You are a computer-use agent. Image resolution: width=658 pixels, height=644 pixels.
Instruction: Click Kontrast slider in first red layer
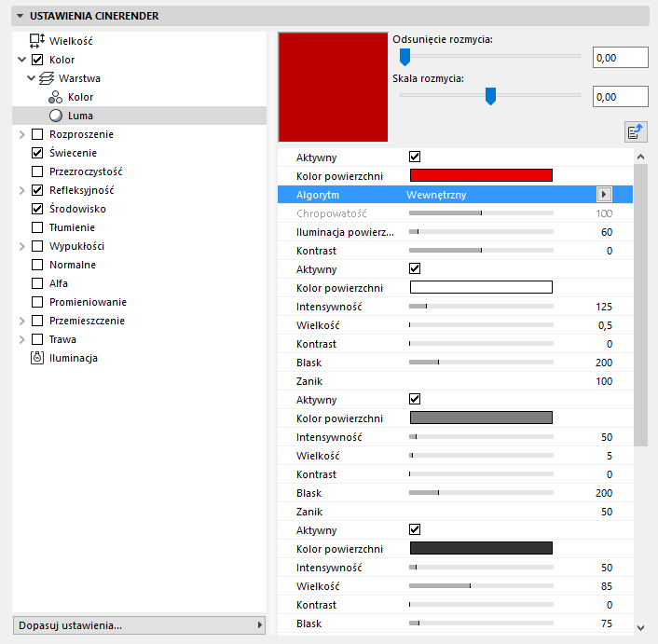click(x=481, y=251)
